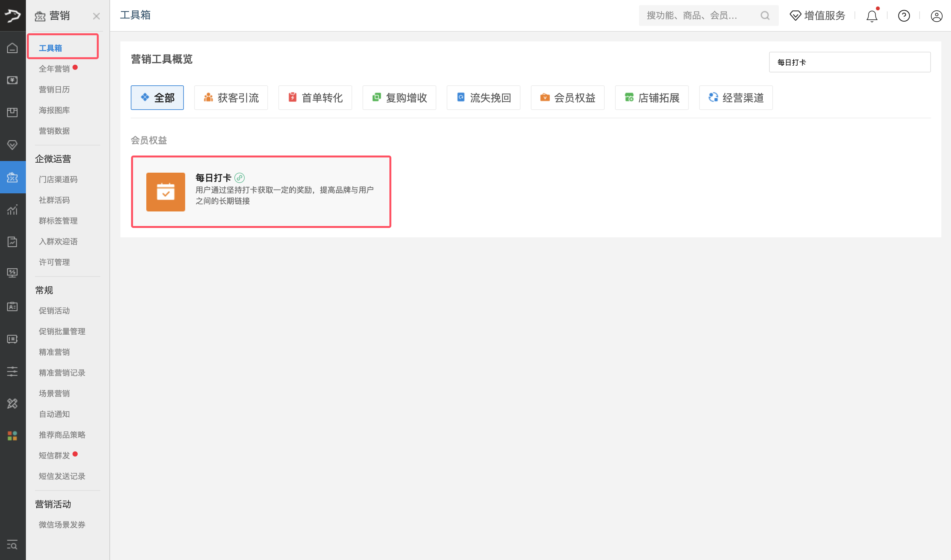Select the 经营渠道 category tab
Viewport: 951px width, 560px height.
coord(735,98)
